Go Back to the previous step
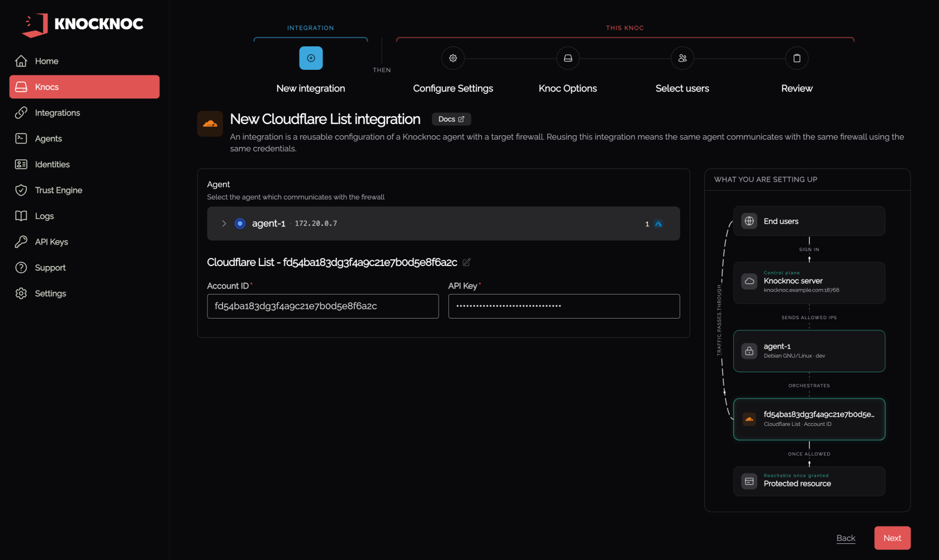The height and width of the screenshot is (560, 939). pos(846,538)
